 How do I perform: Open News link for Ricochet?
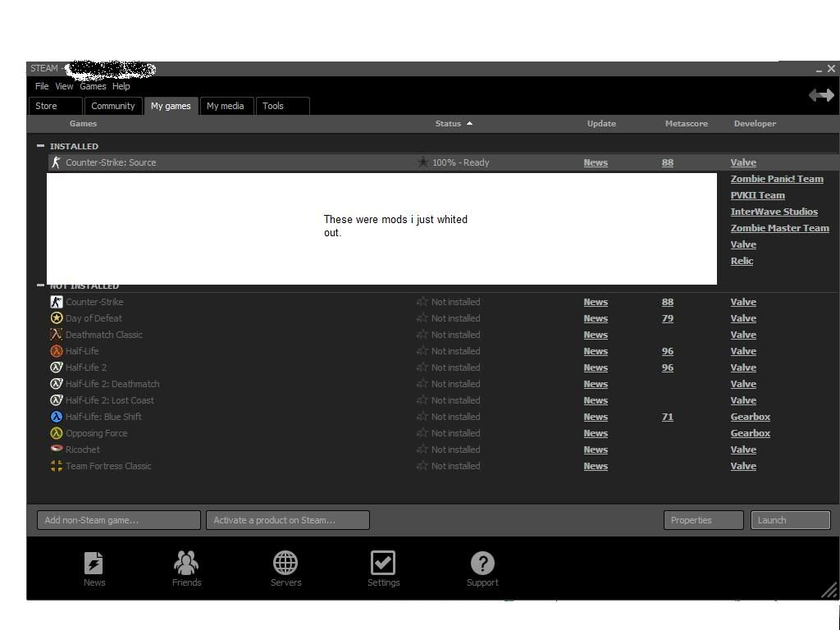596,450
